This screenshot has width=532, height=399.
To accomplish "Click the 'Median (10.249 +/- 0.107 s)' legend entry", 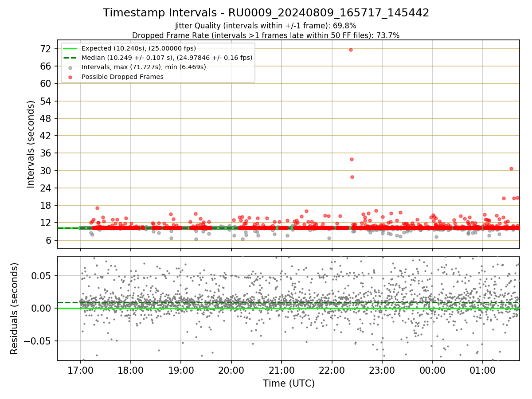I will [x=167, y=58].
